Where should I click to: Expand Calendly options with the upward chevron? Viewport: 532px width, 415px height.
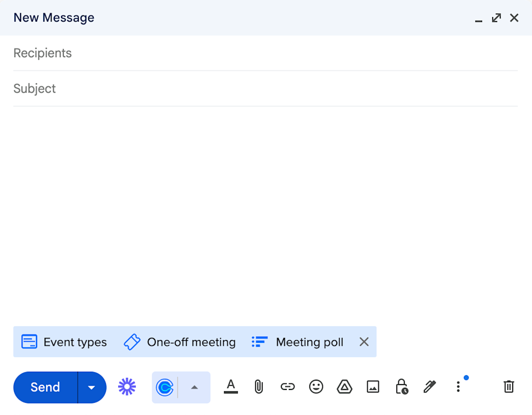[195, 387]
